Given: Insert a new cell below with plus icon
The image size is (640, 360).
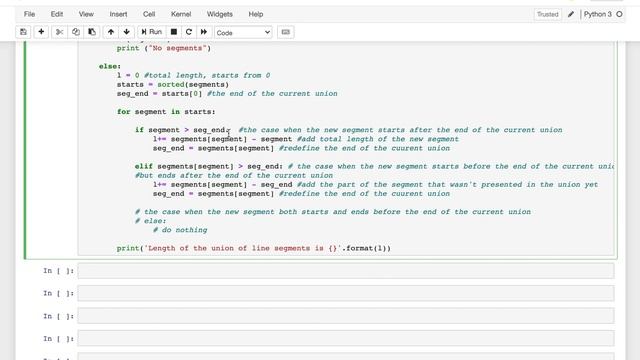Looking at the screenshot, I should (41, 32).
